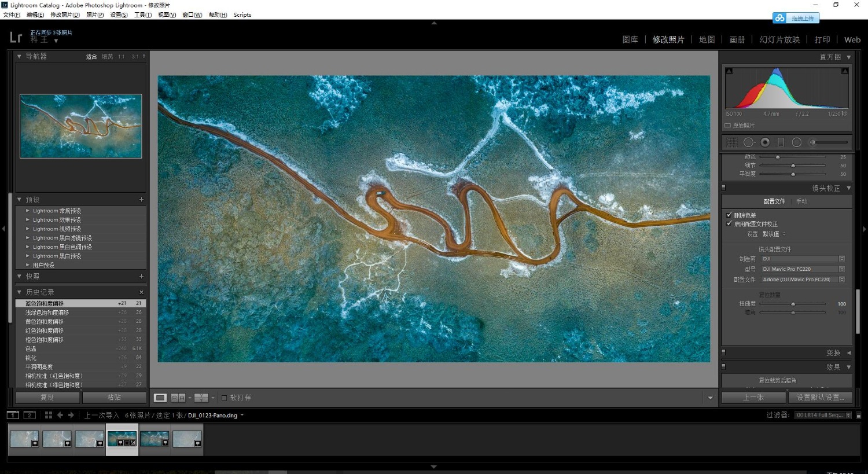This screenshot has height=474, width=868.
Task: Set navigator zoom to 填满
Action: (x=108, y=57)
